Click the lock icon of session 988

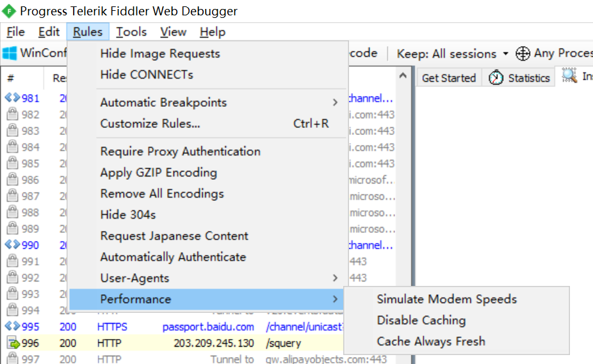(12, 211)
